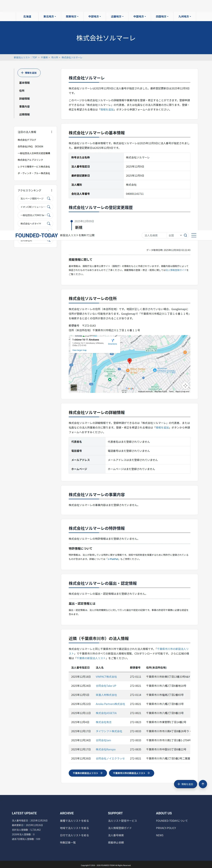Jump to 住所 section in sidebar

pyautogui.click(x=21, y=91)
